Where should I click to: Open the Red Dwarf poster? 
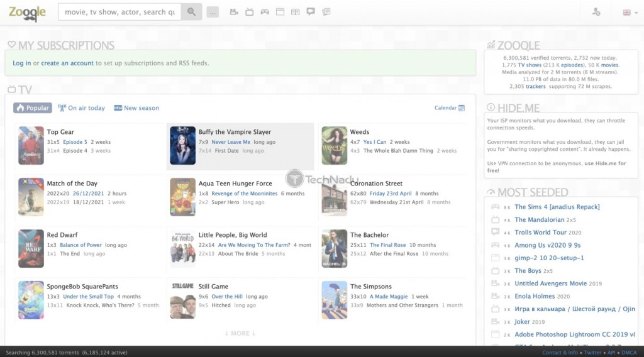(x=31, y=249)
